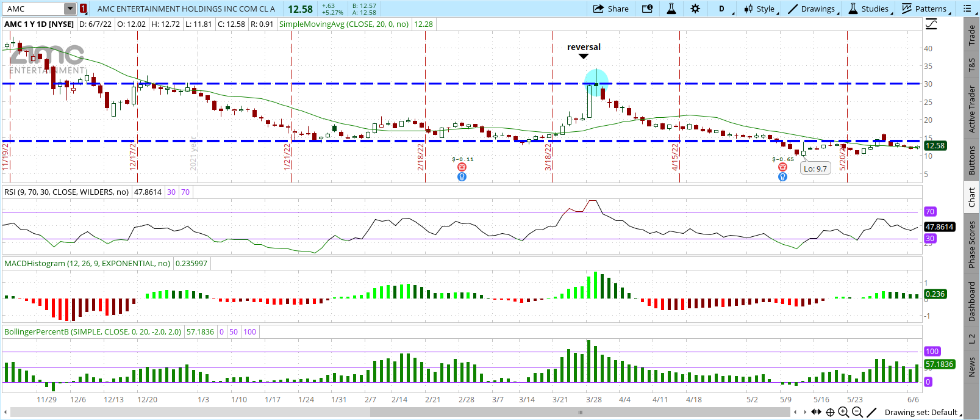This screenshot has width=980, height=420.
Task: Click the AMC symbol input field
Action: pos(34,9)
